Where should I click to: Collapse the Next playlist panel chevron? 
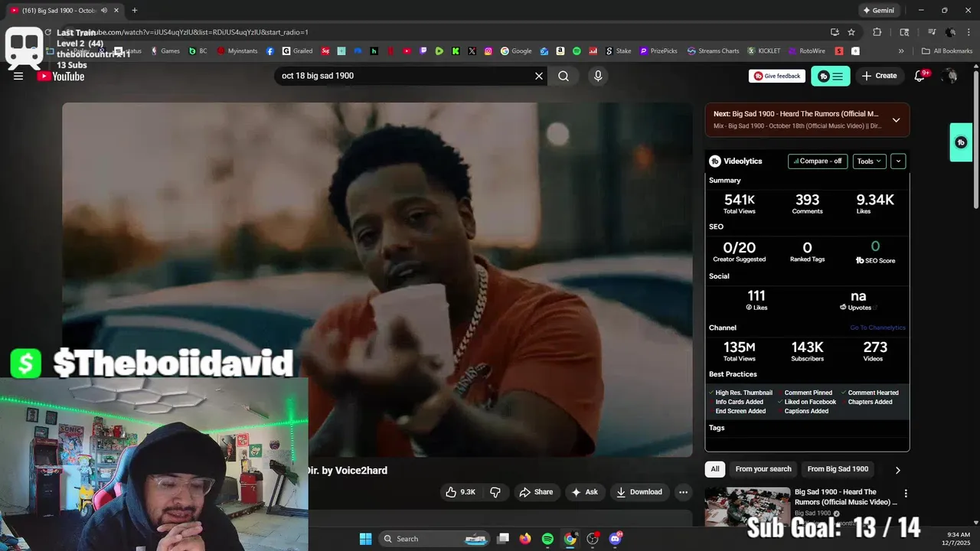tap(896, 120)
